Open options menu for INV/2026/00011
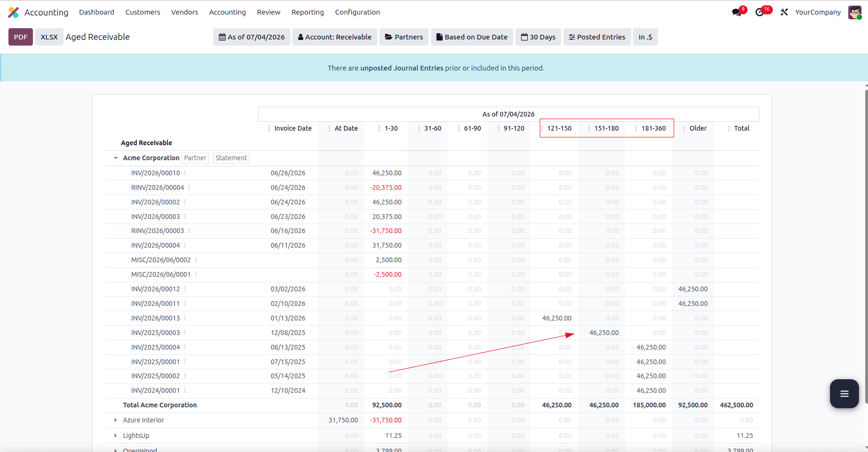The image size is (868, 452). [185, 304]
